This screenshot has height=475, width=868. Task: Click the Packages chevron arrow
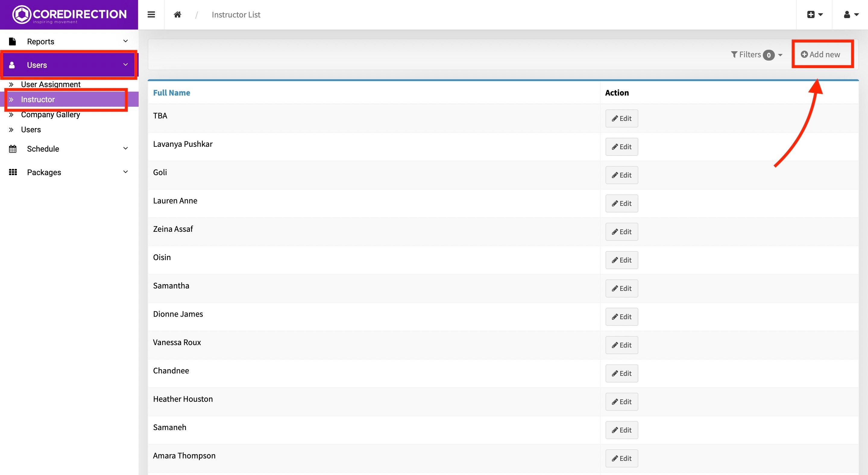(x=125, y=172)
